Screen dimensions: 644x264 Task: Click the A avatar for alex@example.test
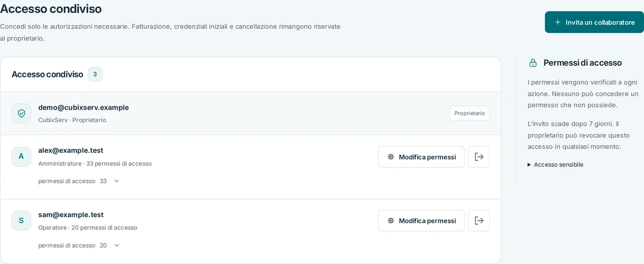[21, 156]
